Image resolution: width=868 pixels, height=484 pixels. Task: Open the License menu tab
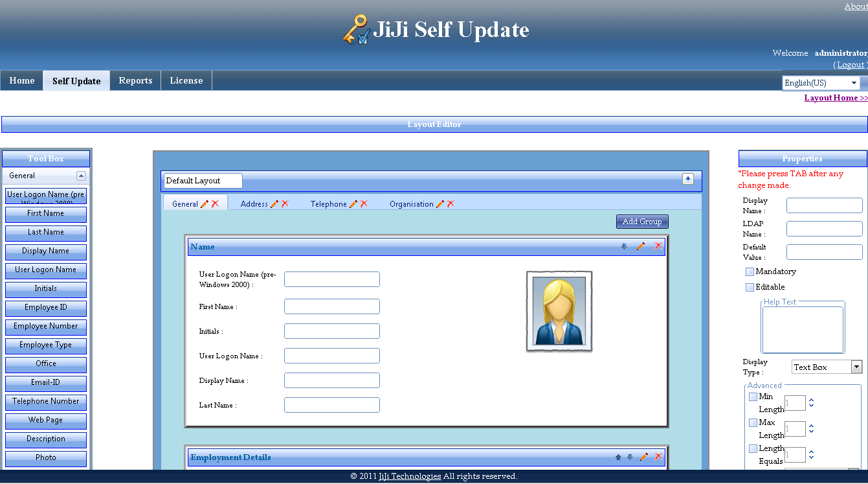[x=186, y=80]
